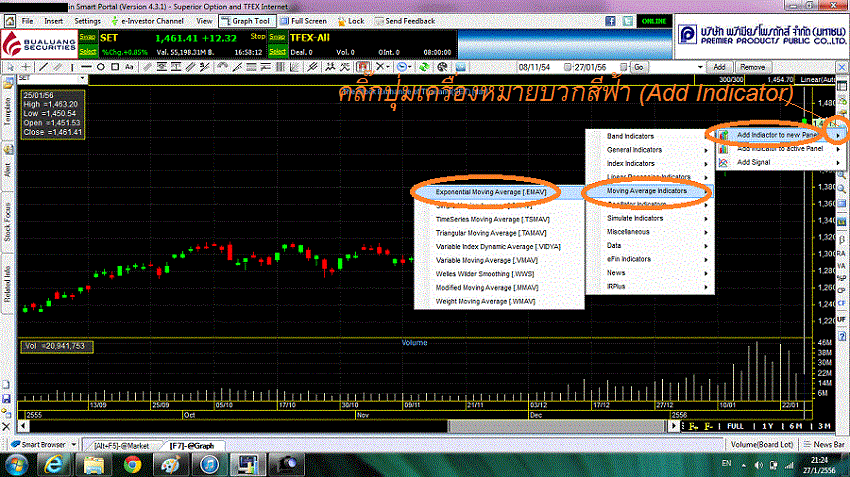Expand Add Signal submenu
The height and width of the screenshot is (477, 850).
780,162
